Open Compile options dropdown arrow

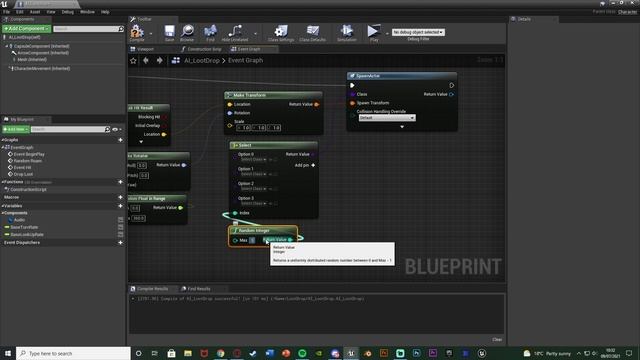(151, 33)
